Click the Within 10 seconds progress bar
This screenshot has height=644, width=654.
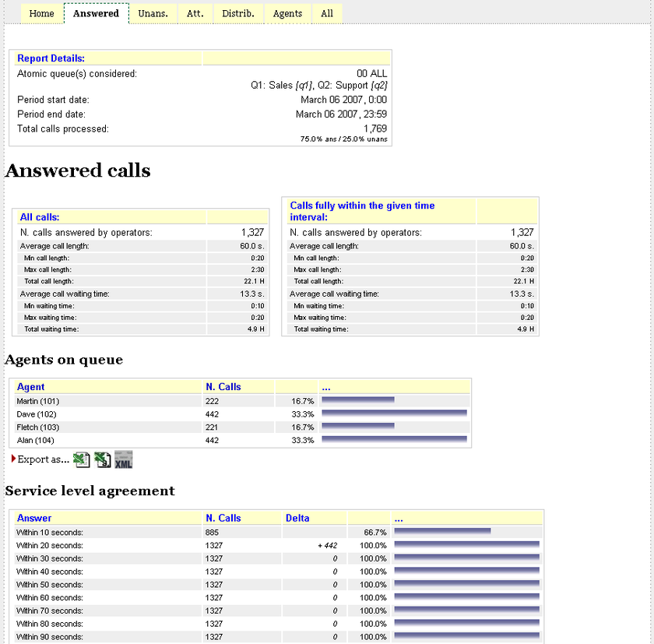coord(442,532)
